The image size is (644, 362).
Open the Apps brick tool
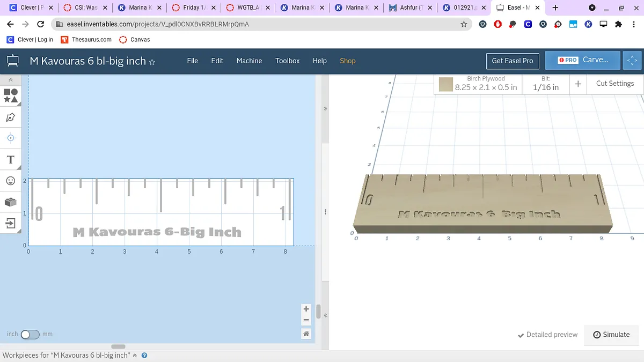11,202
